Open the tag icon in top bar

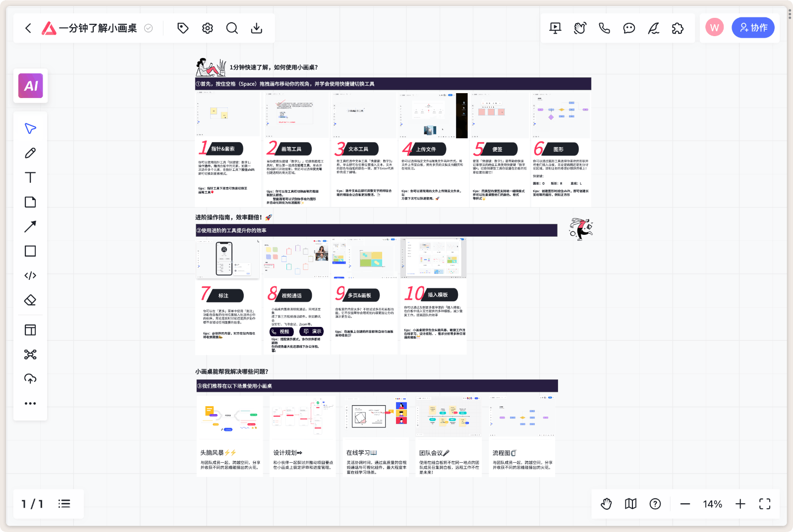[x=183, y=28]
